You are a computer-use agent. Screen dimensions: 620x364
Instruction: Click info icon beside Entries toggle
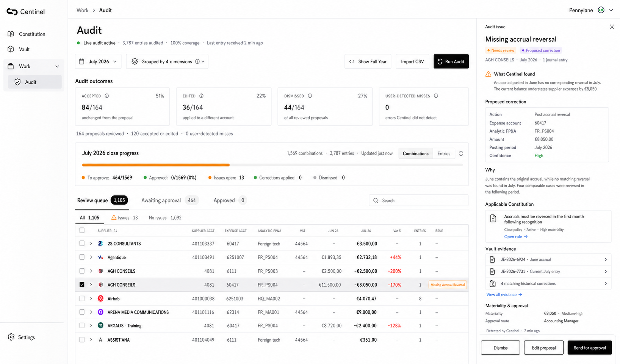pyautogui.click(x=461, y=153)
